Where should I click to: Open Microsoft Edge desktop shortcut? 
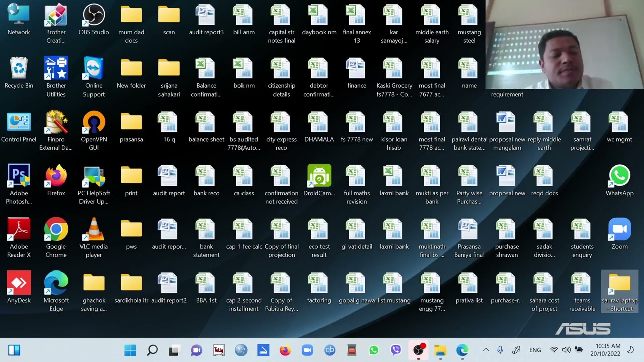(x=56, y=292)
